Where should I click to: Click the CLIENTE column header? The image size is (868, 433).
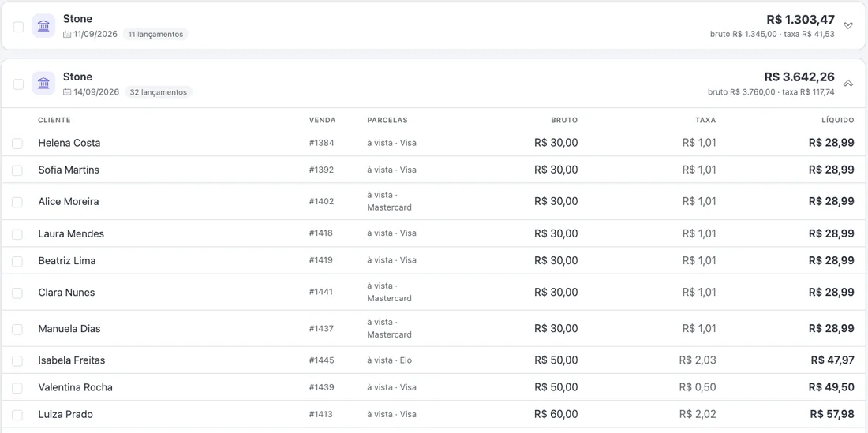54,120
